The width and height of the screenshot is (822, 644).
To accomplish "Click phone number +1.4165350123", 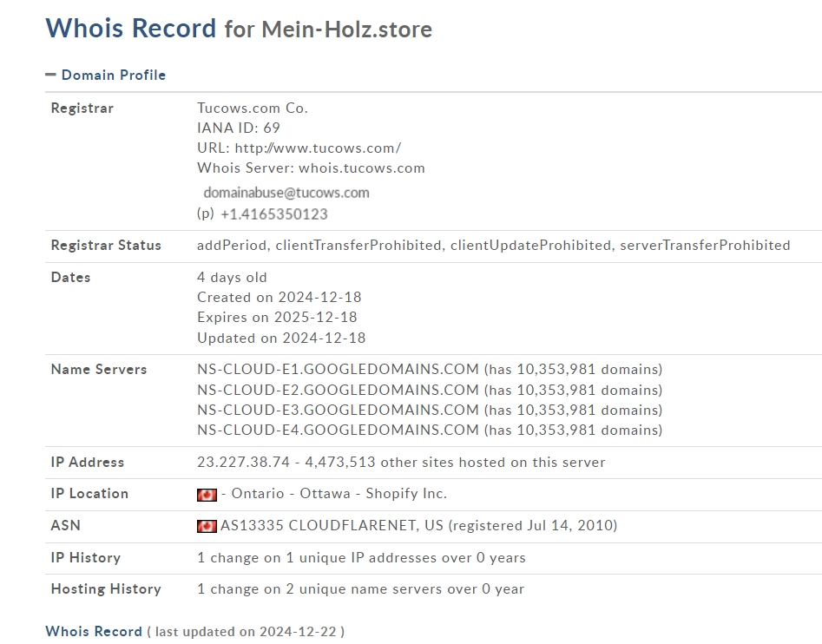I will pos(274,214).
